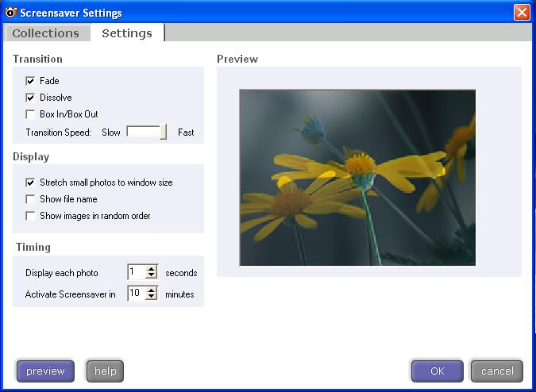Enable Show file name option
Viewport: 536px width, 392px height.
tap(30, 199)
